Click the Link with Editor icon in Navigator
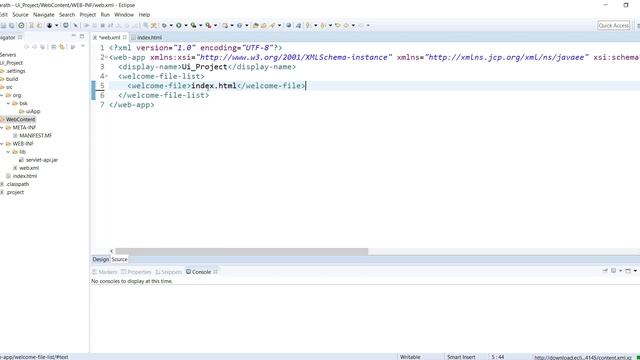This screenshot has height=360, width=640. pyautogui.click(x=62, y=47)
